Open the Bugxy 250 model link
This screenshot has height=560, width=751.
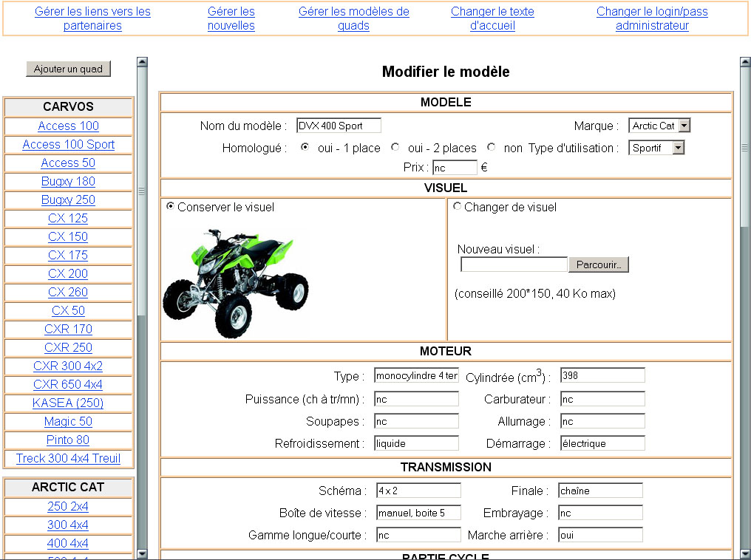click(x=68, y=199)
